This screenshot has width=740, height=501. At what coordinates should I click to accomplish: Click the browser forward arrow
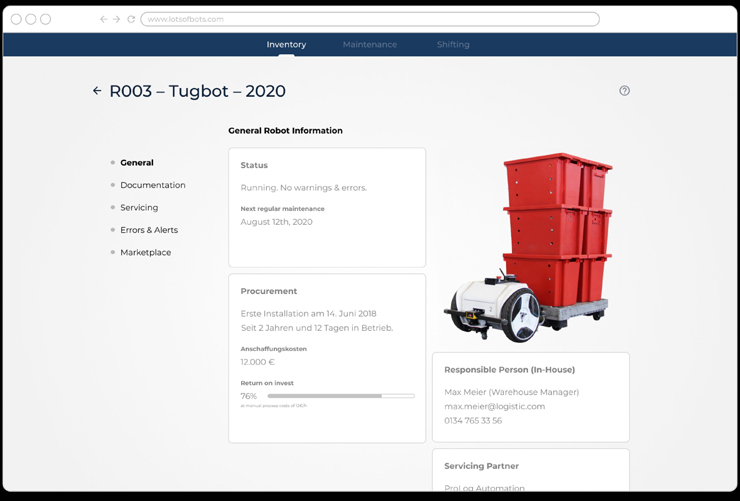(117, 19)
